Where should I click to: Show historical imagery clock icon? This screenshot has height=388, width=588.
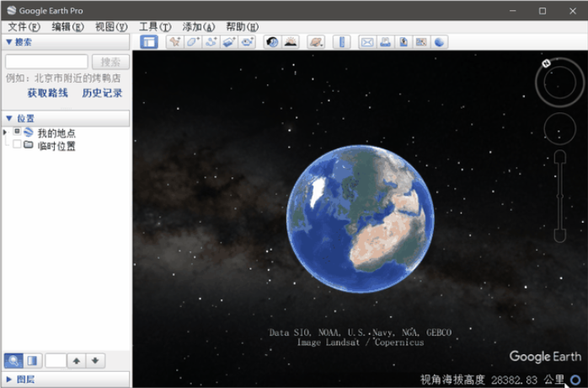pos(273,42)
